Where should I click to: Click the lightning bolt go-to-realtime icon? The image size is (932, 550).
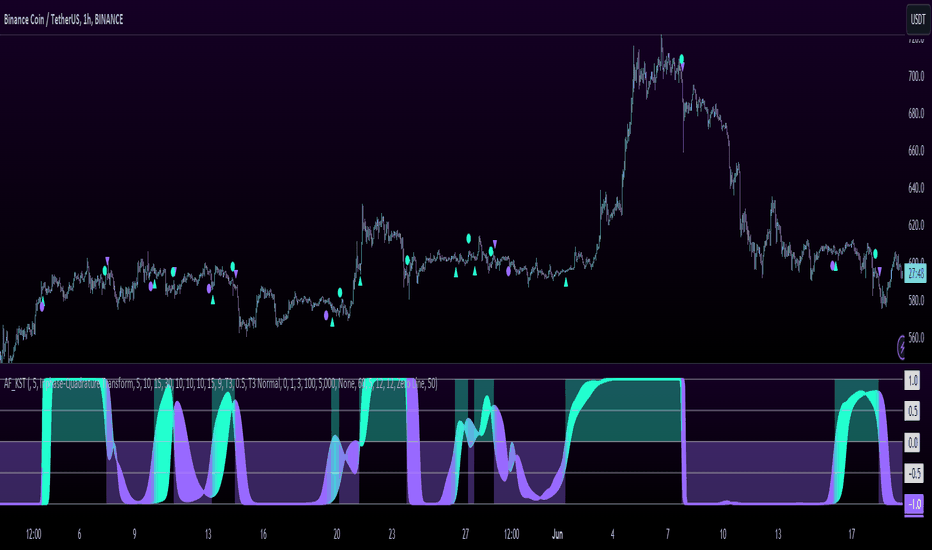click(902, 347)
